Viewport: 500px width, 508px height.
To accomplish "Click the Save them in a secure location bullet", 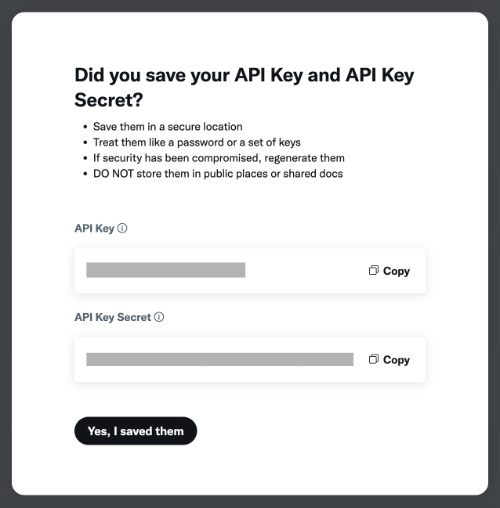I will (168, 127).
